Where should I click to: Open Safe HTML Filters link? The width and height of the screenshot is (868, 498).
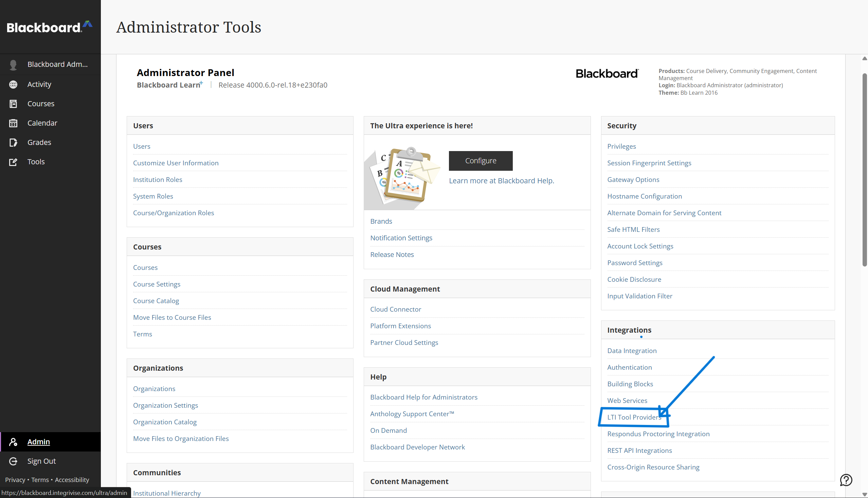coord(633,229)
